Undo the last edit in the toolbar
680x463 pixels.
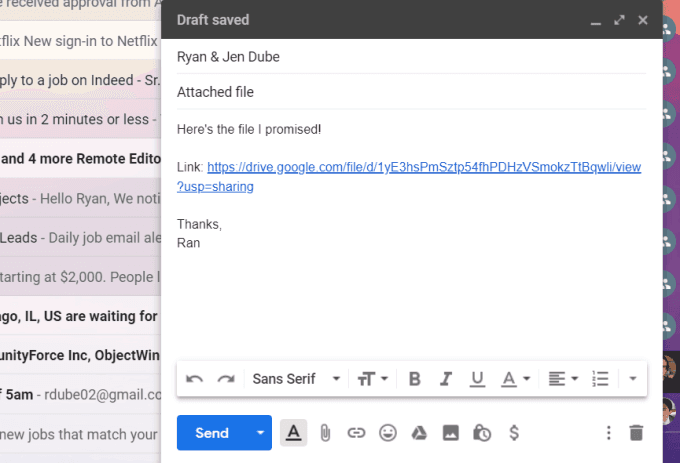[x=194, y=379]
